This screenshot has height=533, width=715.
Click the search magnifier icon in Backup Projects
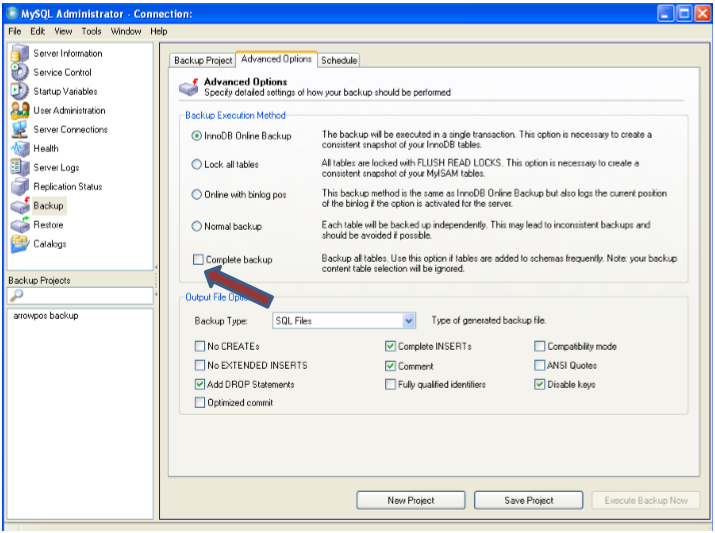16,295
